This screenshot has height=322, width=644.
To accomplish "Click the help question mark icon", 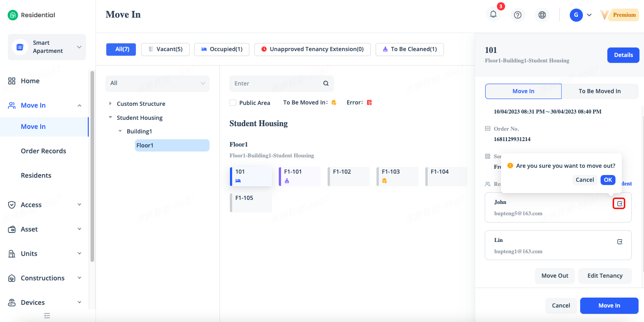I will pos(518,15).
